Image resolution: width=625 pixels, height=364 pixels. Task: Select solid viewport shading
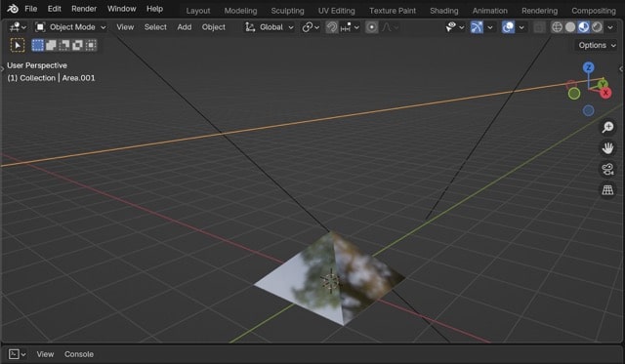(x=570, y=27)
